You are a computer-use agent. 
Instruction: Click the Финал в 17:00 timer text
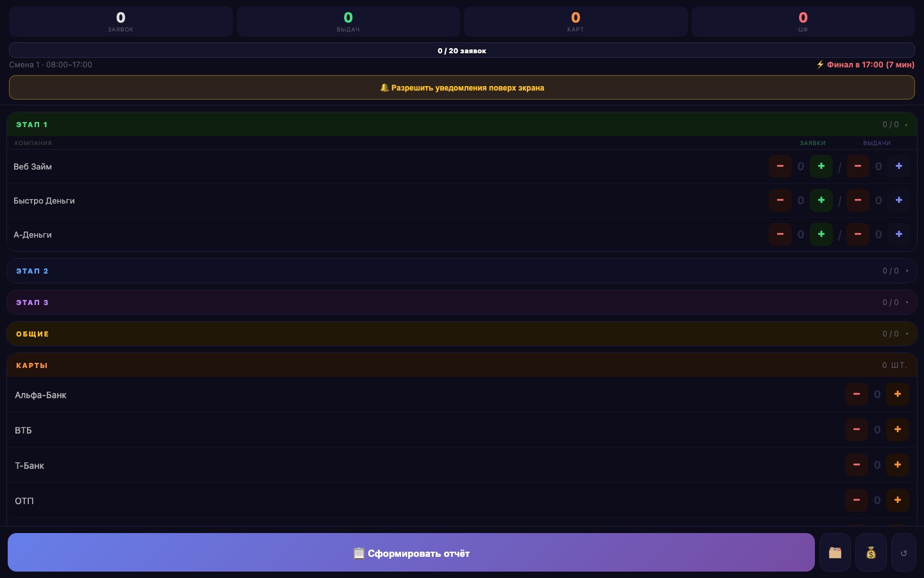[866, 64]
